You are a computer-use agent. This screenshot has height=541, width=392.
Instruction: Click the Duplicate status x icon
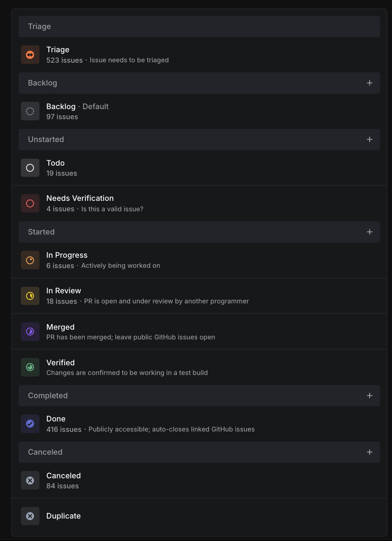tap(30, 516)
